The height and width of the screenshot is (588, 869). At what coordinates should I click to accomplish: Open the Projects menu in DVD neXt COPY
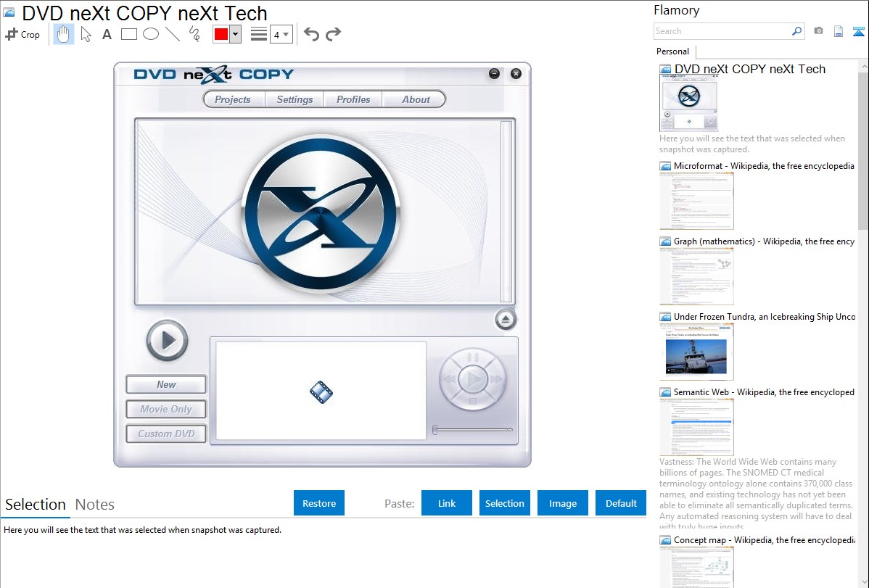(233, 99)
